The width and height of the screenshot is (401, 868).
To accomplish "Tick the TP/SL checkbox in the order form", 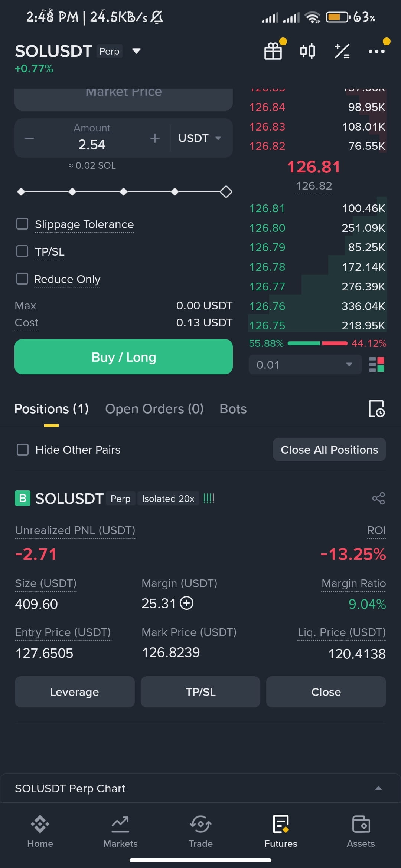I will (x=22, y=251).
